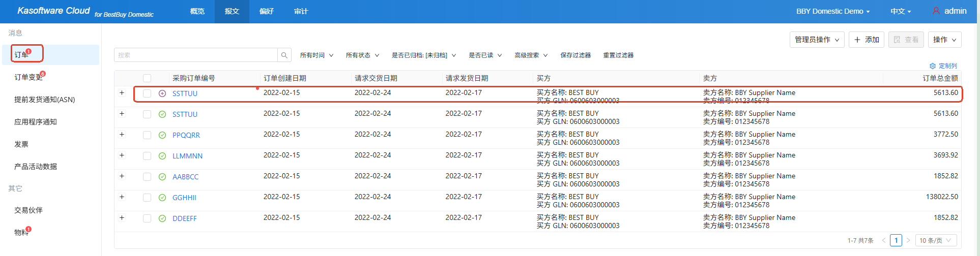Click page number 1 in pagination
Screen dimensions: 980x256
pos(896,240)
